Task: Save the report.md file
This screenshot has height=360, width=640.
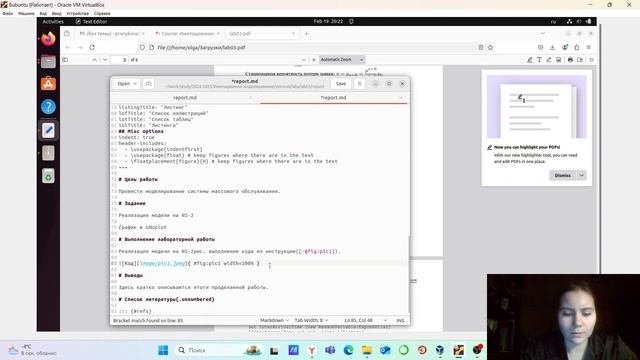Action: [341, 84]
